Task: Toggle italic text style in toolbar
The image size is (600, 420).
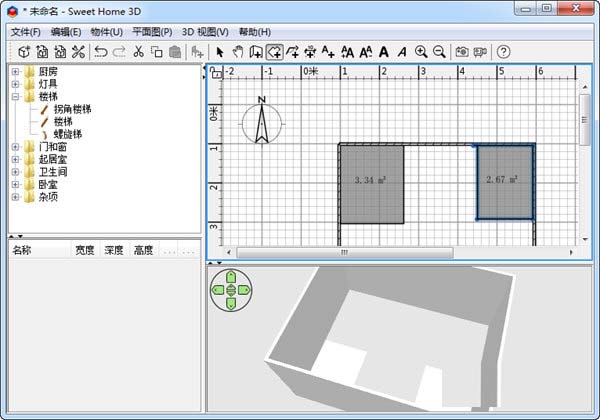Action: tap(402, 51)
